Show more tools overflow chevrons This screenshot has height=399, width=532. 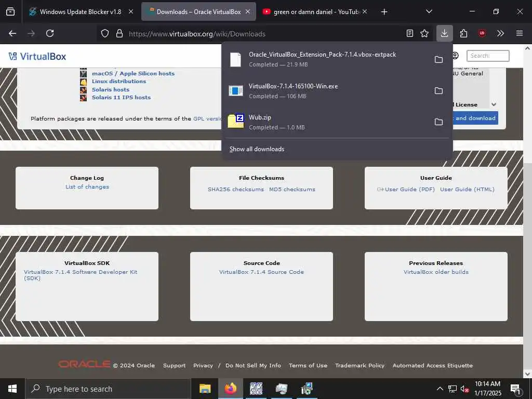click(x=500, y=33)
